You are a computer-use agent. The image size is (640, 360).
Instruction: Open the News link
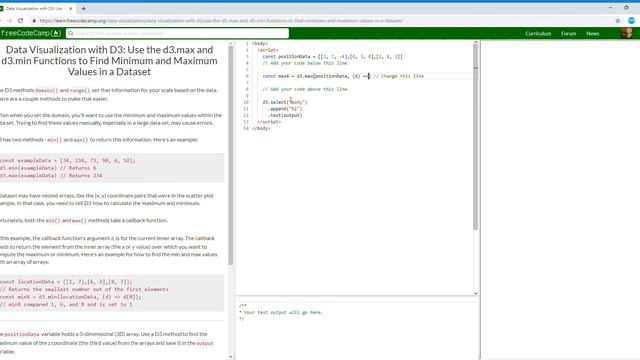tap(593, 33)
